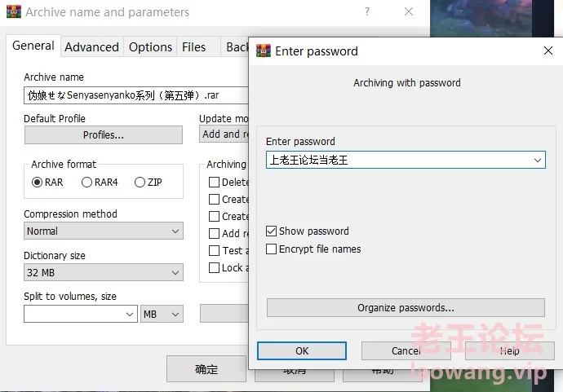Open Organize passwords
This screenshot has height=392, width=563.
point(406,308)
